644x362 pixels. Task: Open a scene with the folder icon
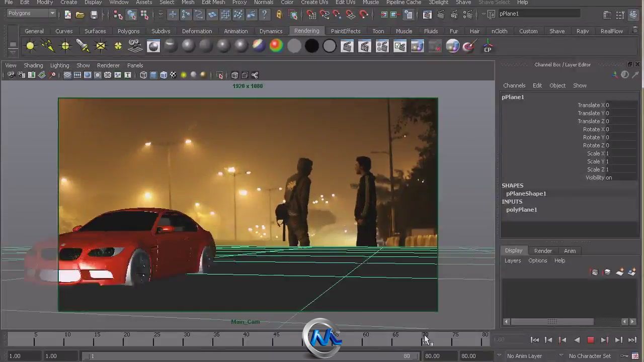point(80,15)
